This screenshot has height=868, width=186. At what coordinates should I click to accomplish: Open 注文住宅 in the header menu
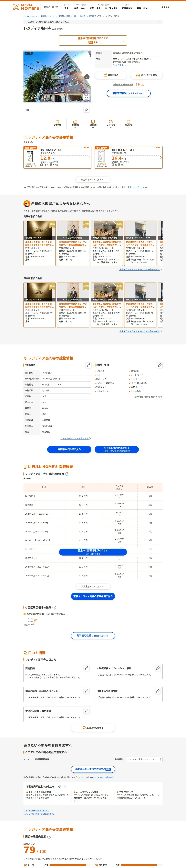(113, 8)
